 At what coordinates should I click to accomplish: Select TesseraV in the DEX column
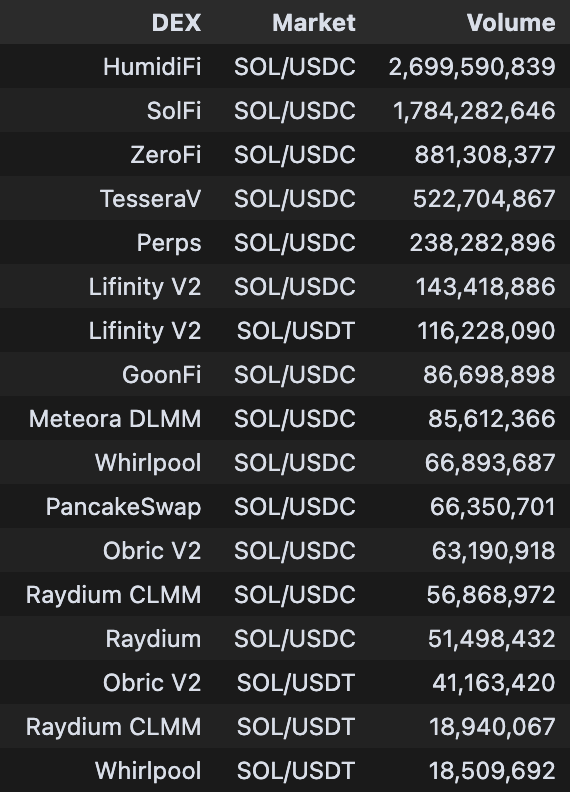(x=151, y=199)
